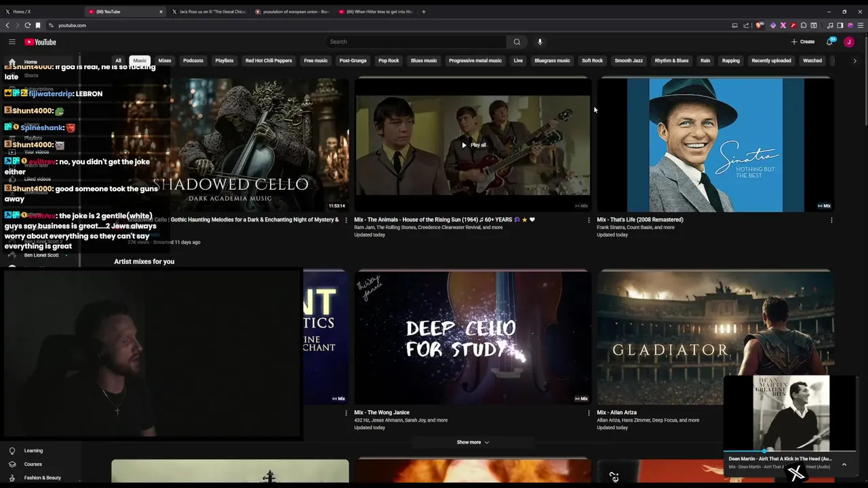868x488 pixels.
Task: Click the pink X extension icon
Action: [x=783, y=25]
